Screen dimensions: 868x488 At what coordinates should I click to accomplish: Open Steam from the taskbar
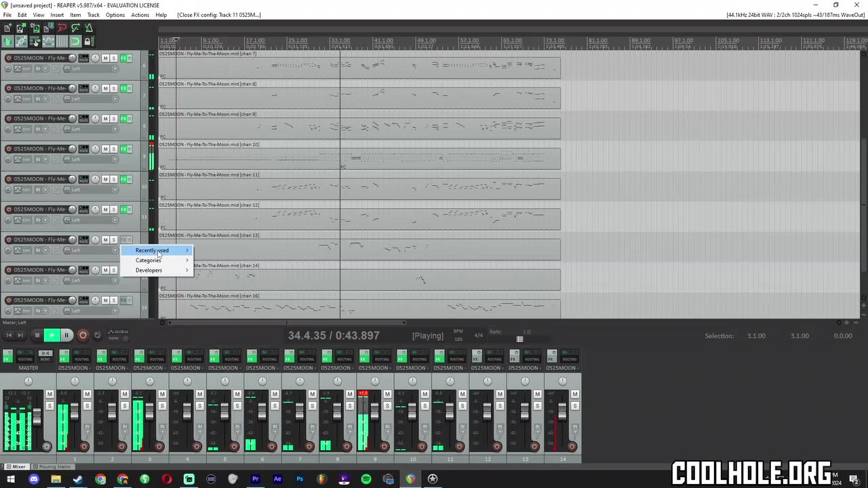point(77,479)
